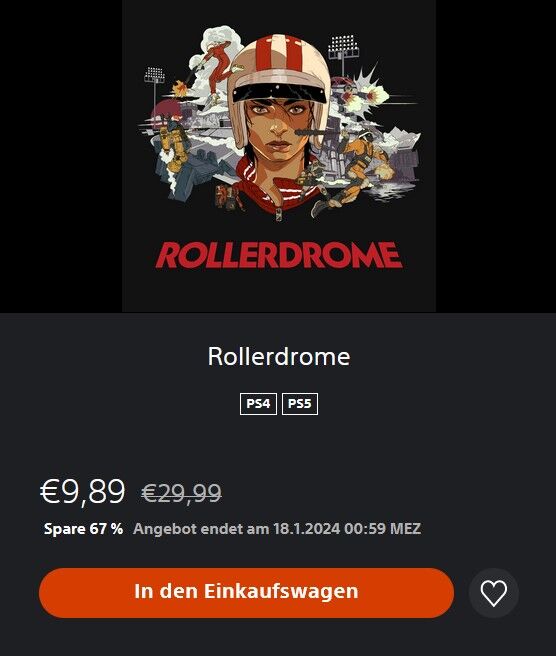Click the red ROLLERDROME logo text
This screenshot has width=556, height=656.
point(279,255)
